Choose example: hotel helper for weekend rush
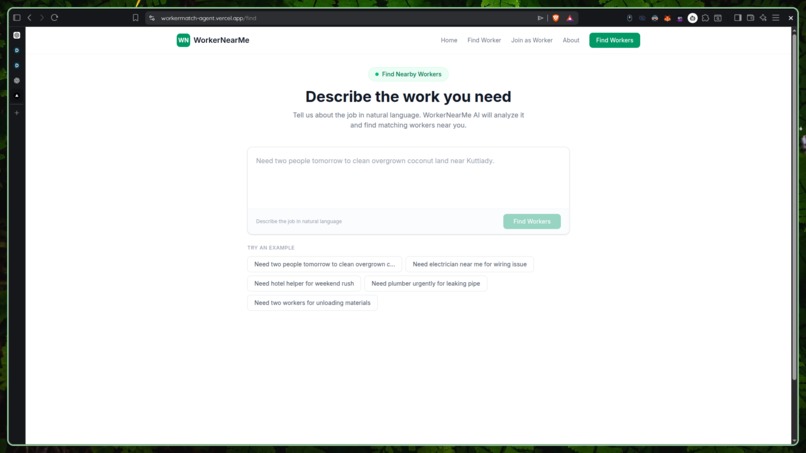Viewport: 806px width, 453px height. point(304,283)
